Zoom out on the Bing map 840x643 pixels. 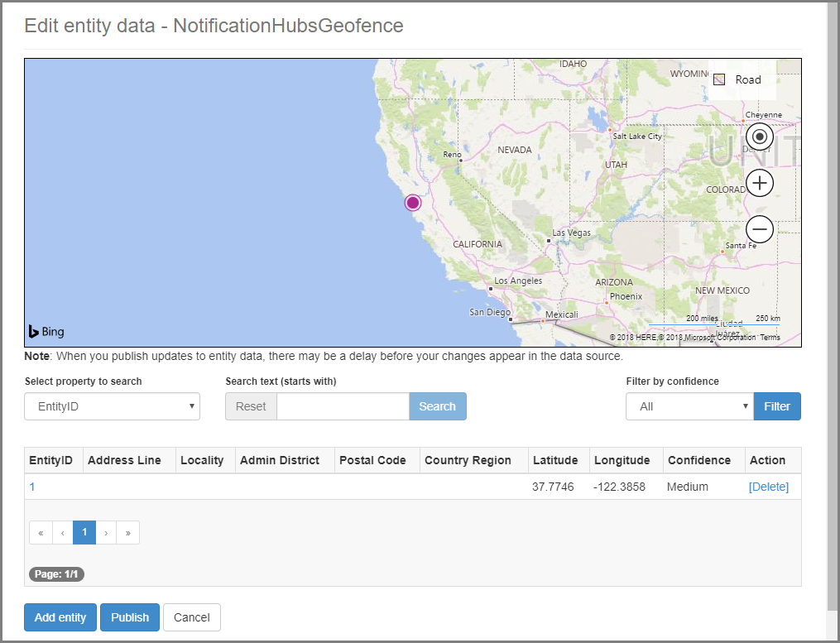pos(759,229)
